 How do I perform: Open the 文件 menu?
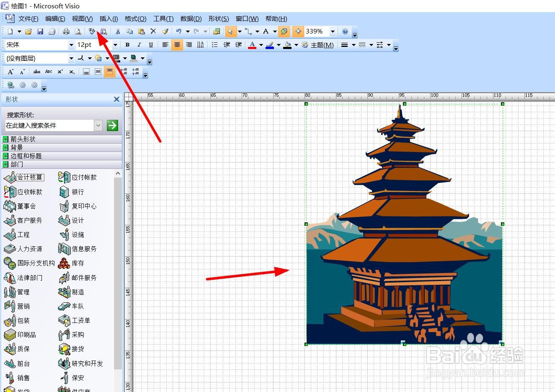[x=28, y=19]
